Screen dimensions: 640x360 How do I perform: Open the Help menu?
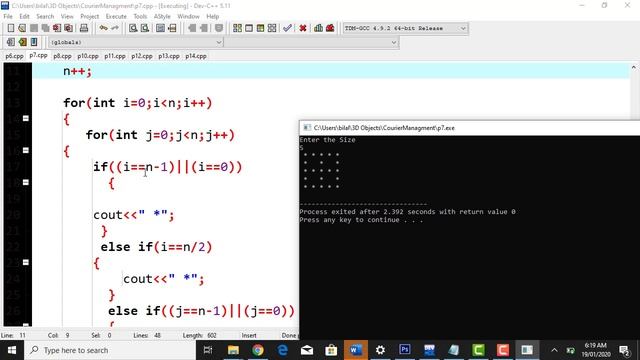point(213,16)
